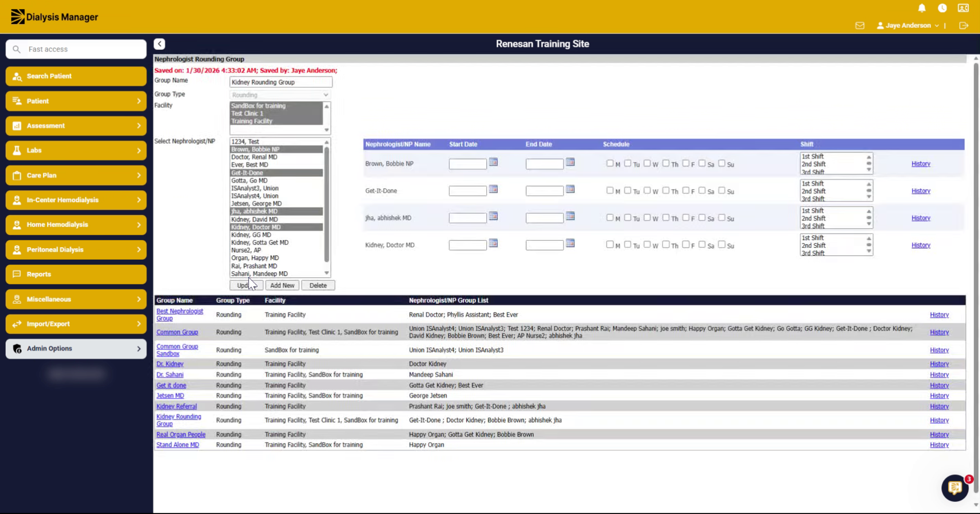Screen dimensions: 980x514
Task: Expand the Admin Options menu
Action: pos(76,349)
